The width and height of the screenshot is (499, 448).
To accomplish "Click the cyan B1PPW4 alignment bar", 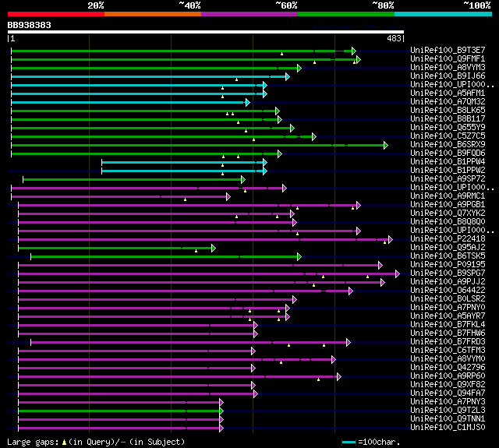I will [x=183, y=163].
